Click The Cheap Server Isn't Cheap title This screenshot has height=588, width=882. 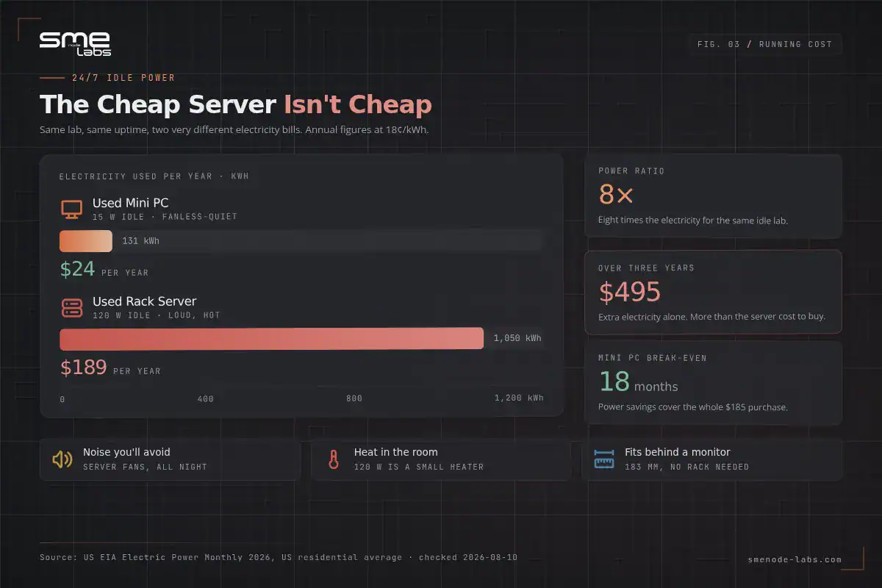[236, 104]
